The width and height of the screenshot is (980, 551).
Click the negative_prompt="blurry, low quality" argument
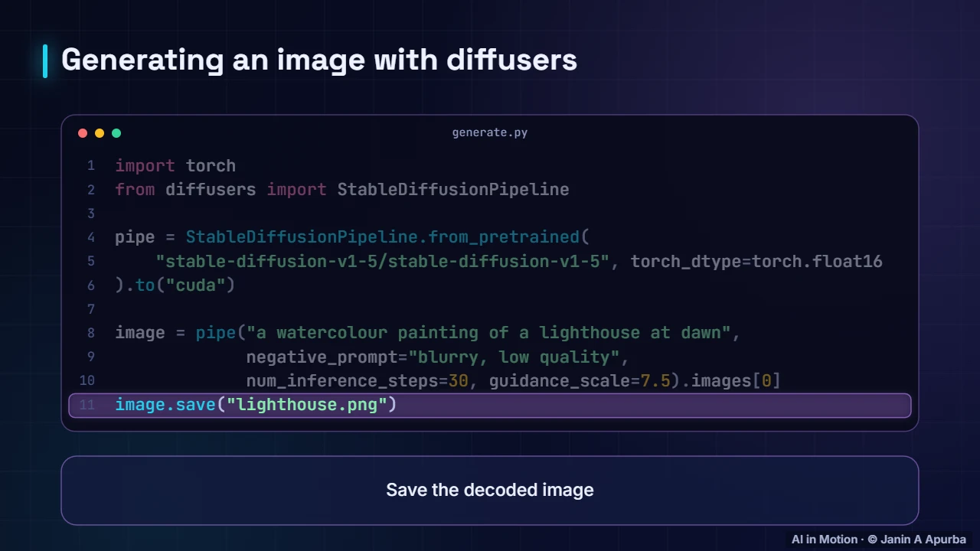[x=433, y=357]
